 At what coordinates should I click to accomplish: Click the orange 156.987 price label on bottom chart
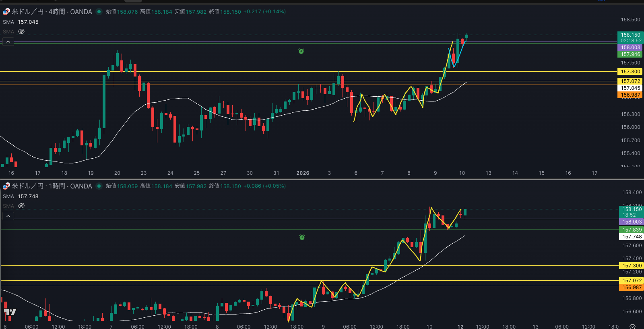pos(632,288)
